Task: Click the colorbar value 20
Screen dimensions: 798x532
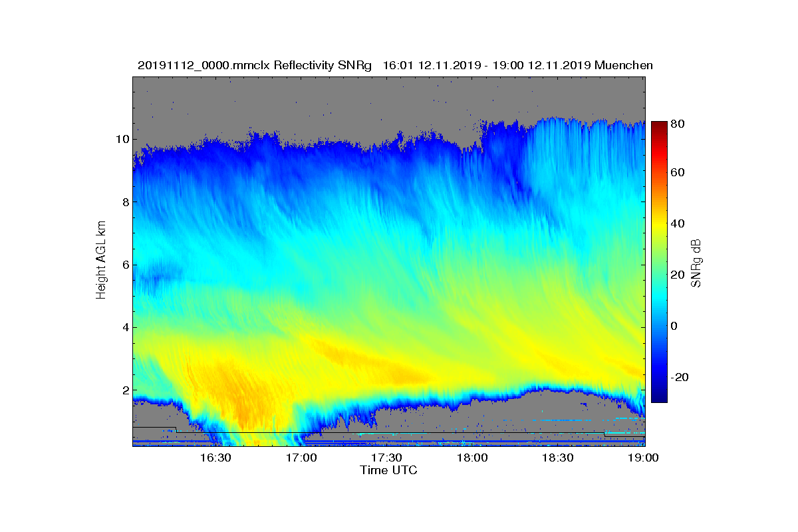Action: tap(678, 275)
